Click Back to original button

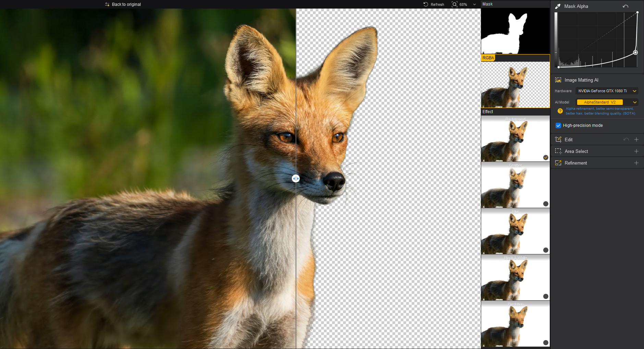[123, 4]
